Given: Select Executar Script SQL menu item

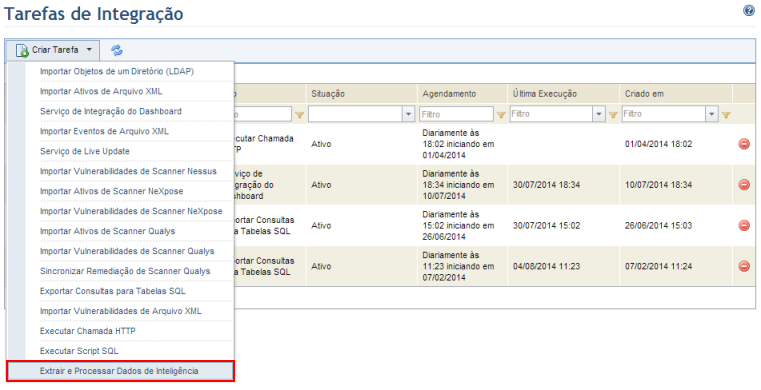Looking at the screenshot, I should [x=79, y=351].
